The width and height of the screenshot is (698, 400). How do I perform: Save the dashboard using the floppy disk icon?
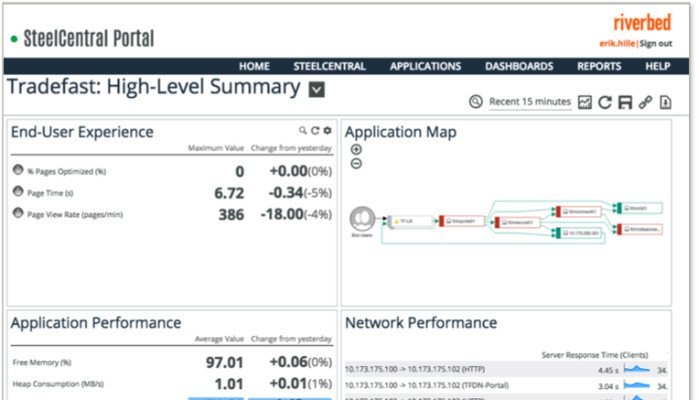tap(625, 102)
